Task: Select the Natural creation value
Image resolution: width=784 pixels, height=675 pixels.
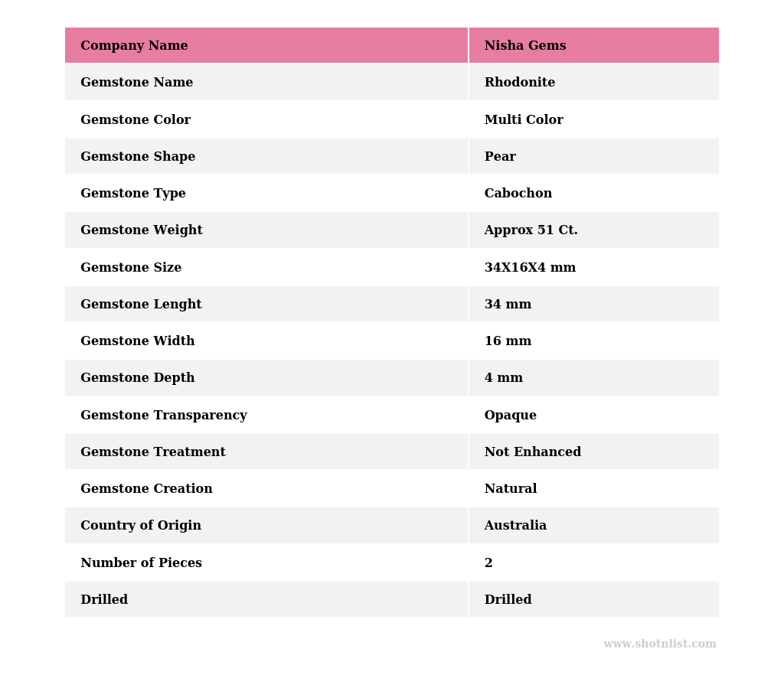Action: pyautogui.click(x=511, y=489)
